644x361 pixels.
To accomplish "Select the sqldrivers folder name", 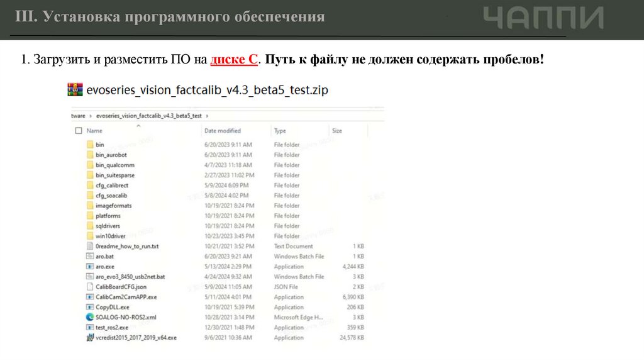I will [x=108, y=226].
